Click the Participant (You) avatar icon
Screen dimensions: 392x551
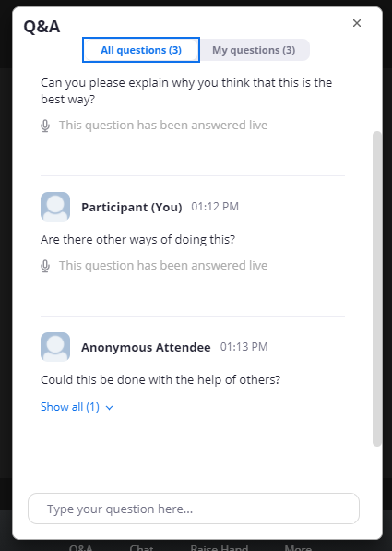tap(55, 207)
